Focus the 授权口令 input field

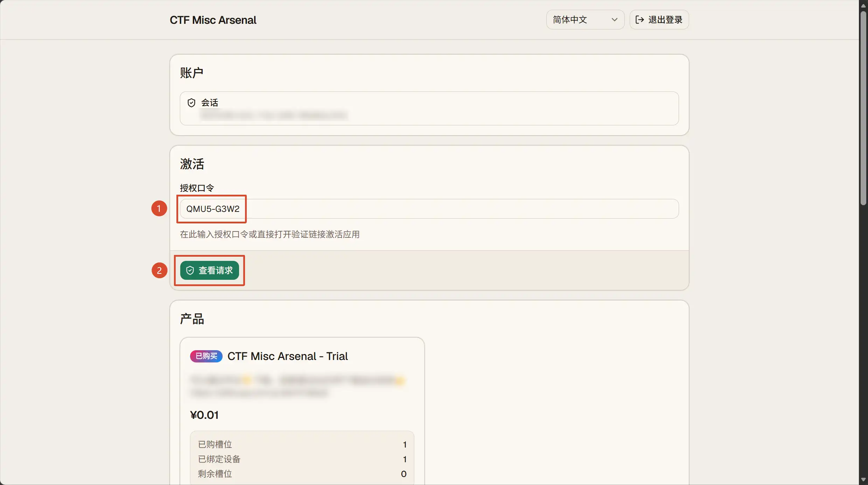[x=429, y=209]
